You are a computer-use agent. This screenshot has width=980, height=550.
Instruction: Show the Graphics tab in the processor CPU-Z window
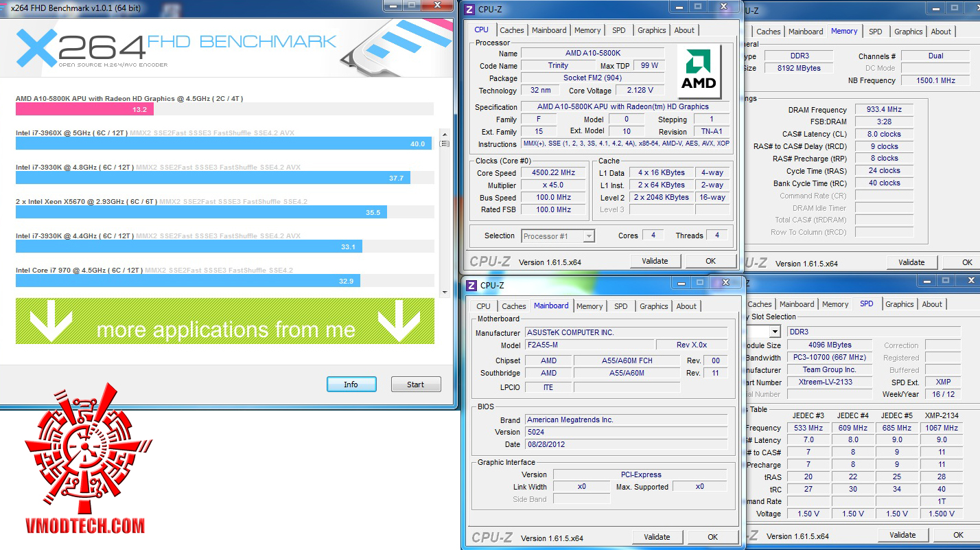click(652, 30)
